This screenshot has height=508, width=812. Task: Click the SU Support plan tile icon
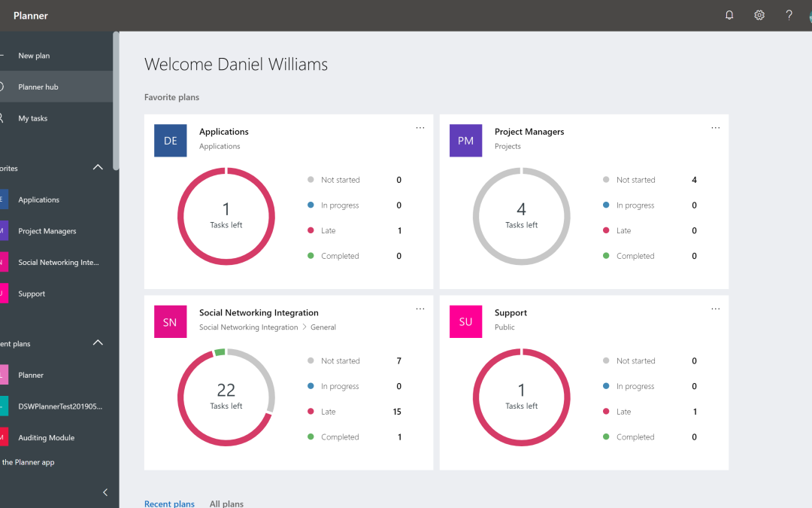pos(465,321)
